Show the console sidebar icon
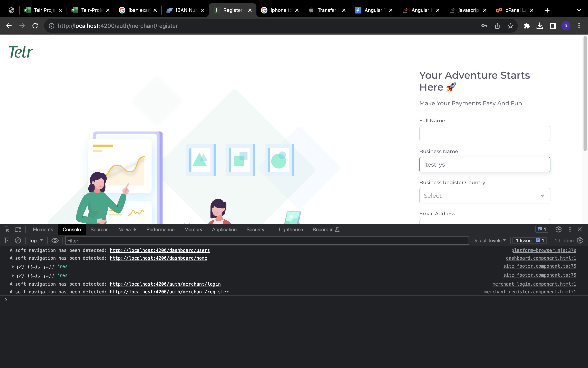The width and height of the screenshot is (588, 368). pyautogui.click(x=7, y=240)
